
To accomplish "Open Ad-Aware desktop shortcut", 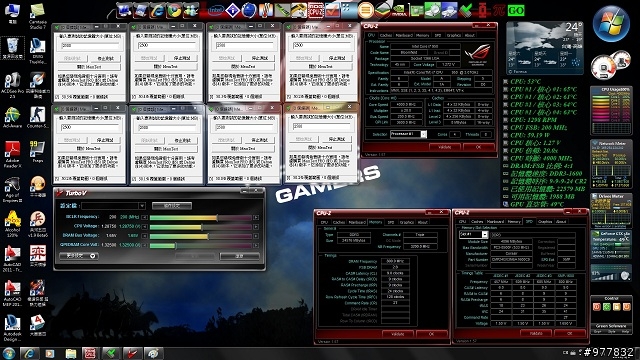I will point(13,118).
